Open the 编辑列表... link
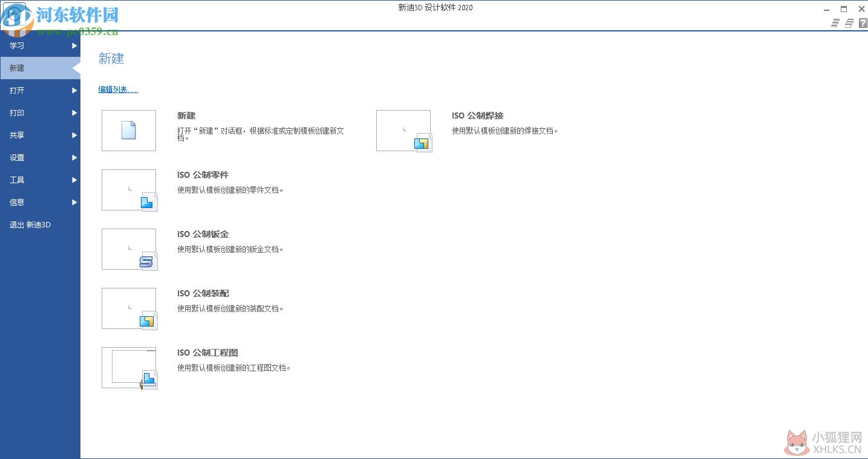Screen dimensions: 868x459 click(x=119, y=90)
